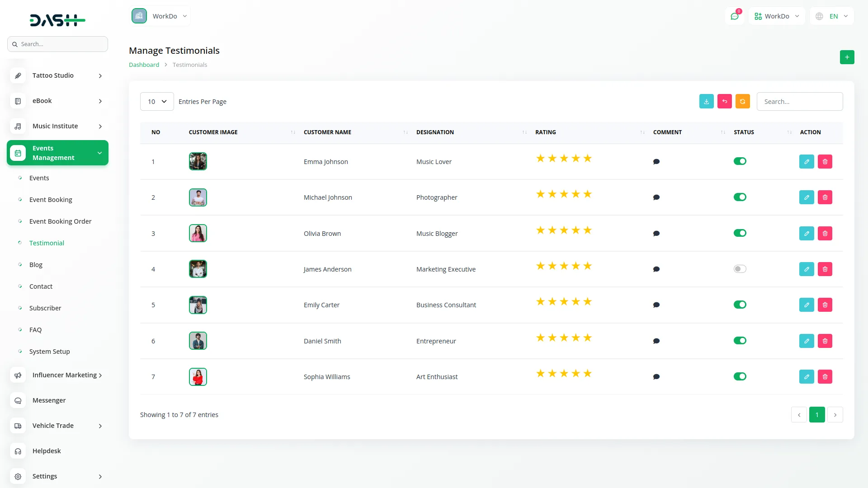Enable James Anderson's status toggle
The image size is (868, 488).
pyautogui.click(x=740, y=269)
